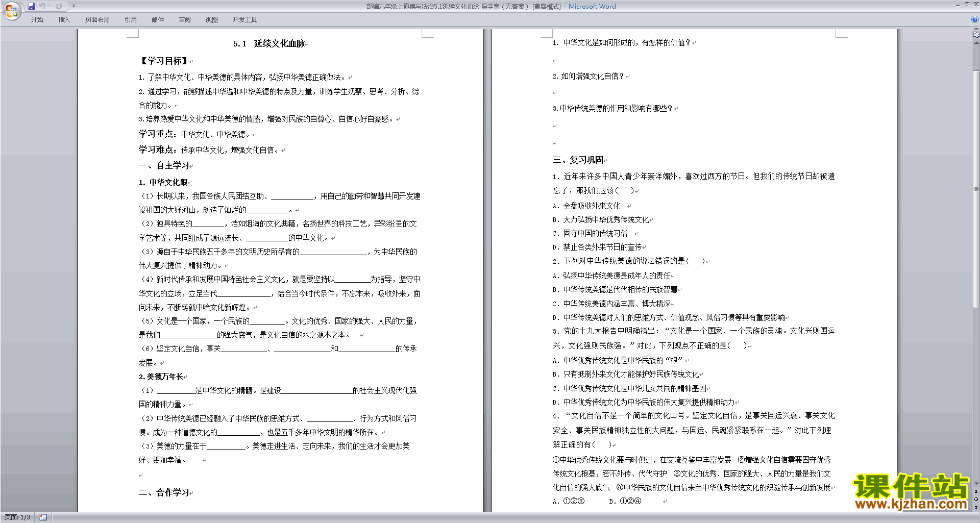Click option 'B. 只有抵制外来文化才能保护好民族传统文化'
Image resolution: width=980 pixels, height=523 pixels.
tap(626, 374)
